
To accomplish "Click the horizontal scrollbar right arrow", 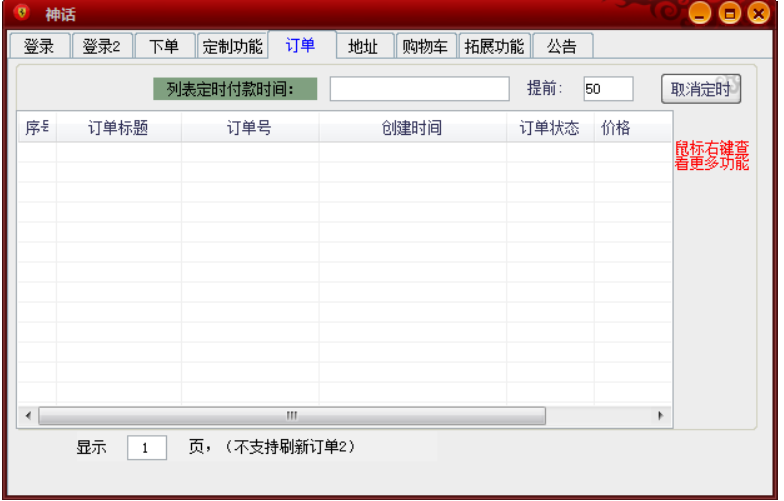I will click(660, 415).
